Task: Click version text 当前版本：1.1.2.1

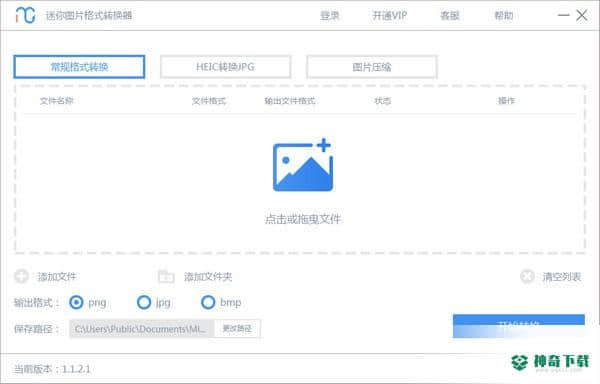Action: point(52,369)
